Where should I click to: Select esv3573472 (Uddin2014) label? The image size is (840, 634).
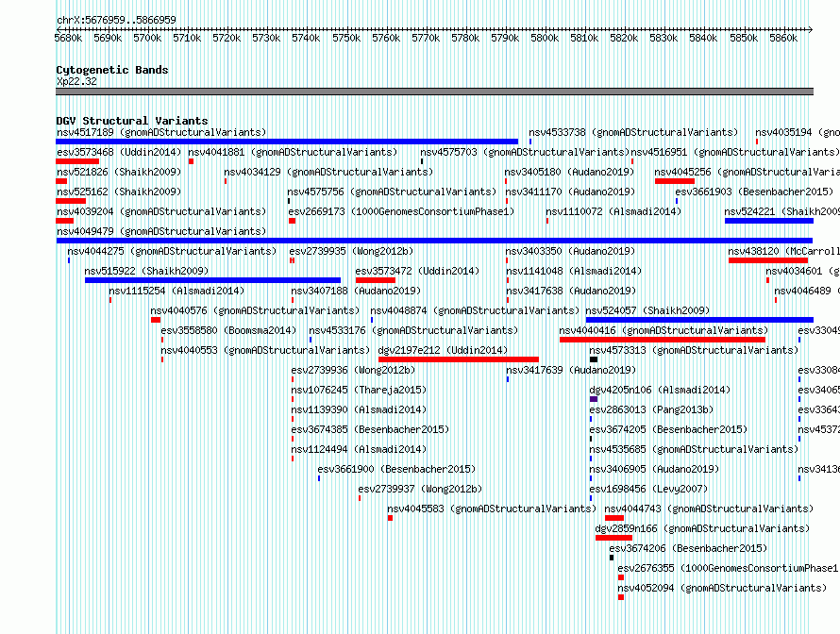(417, 271)
